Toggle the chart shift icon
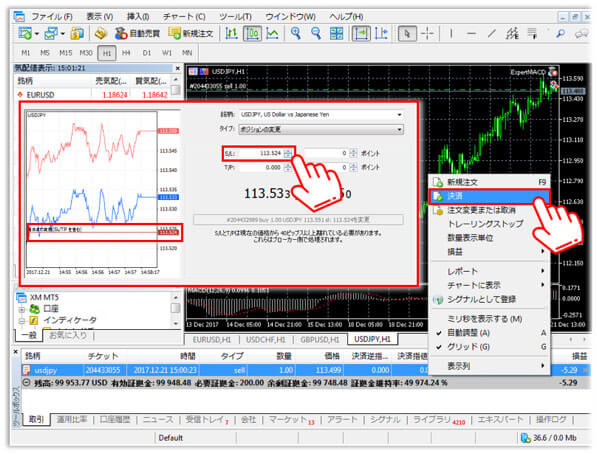Viewport: 597px width, 454px height. [x=381, y=34]
